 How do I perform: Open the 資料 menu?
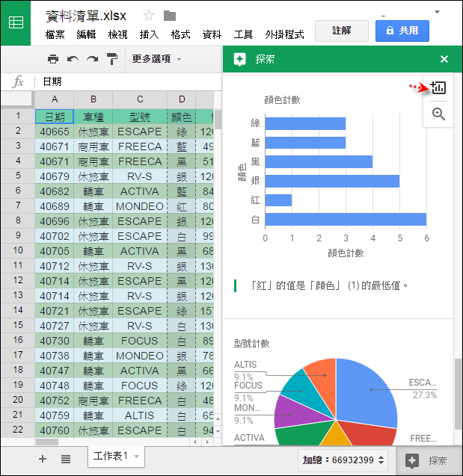(212, 34)
